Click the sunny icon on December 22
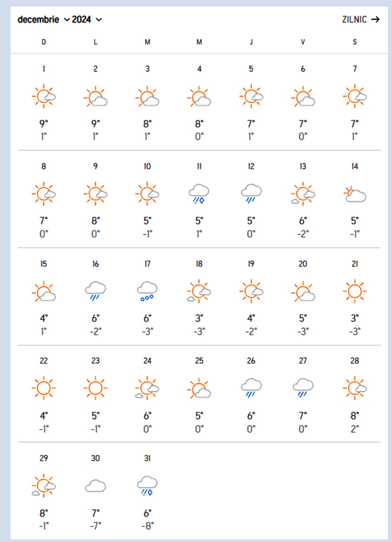The width and height of the screenshot is (392, 542). (x=44, y=388)
